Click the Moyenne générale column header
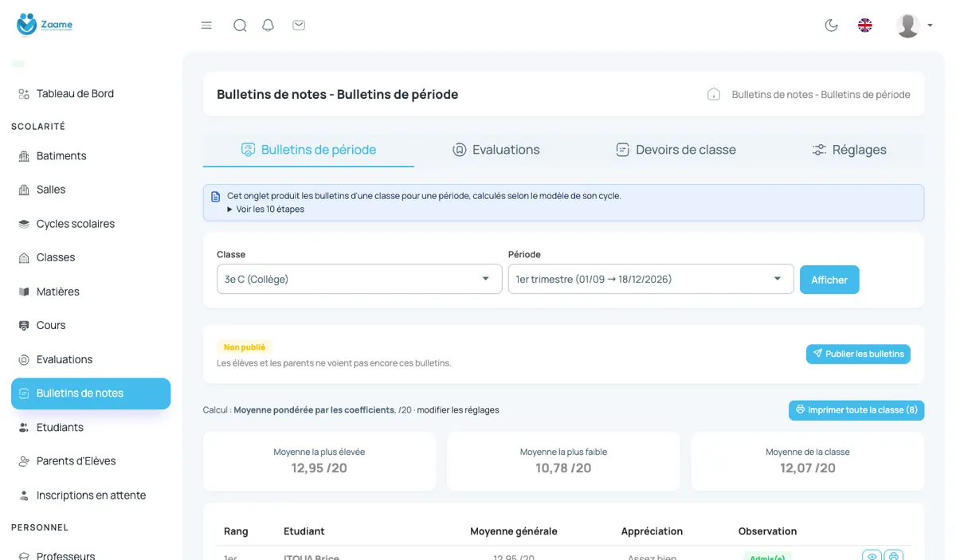Image resolution: width=956 pixels, height=560 pixels. (514, 531)
